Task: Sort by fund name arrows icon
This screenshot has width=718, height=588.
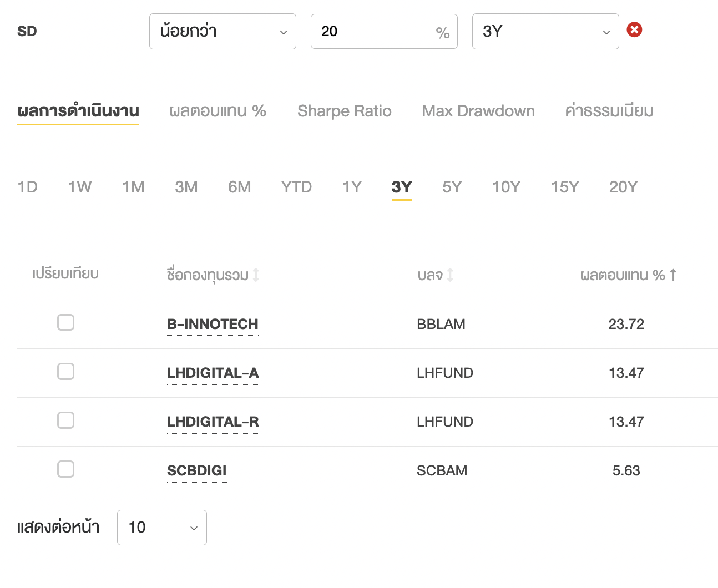Action: (x=256, y=275)
